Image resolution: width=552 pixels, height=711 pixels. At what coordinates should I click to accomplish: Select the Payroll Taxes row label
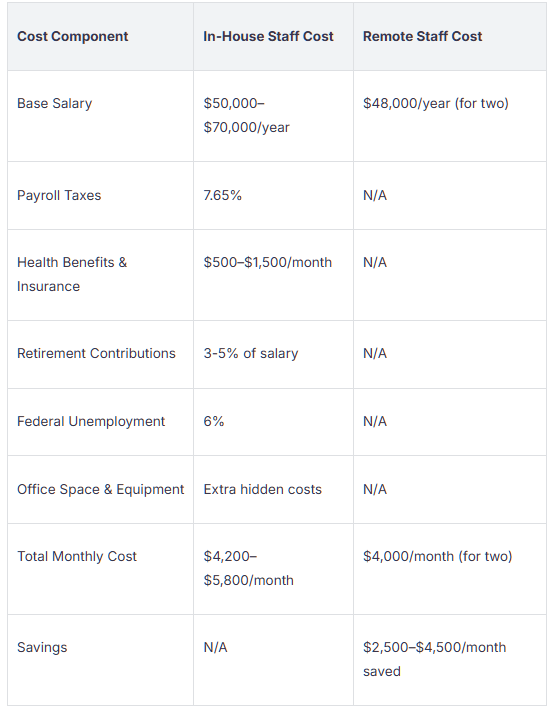tap(59, 195)
